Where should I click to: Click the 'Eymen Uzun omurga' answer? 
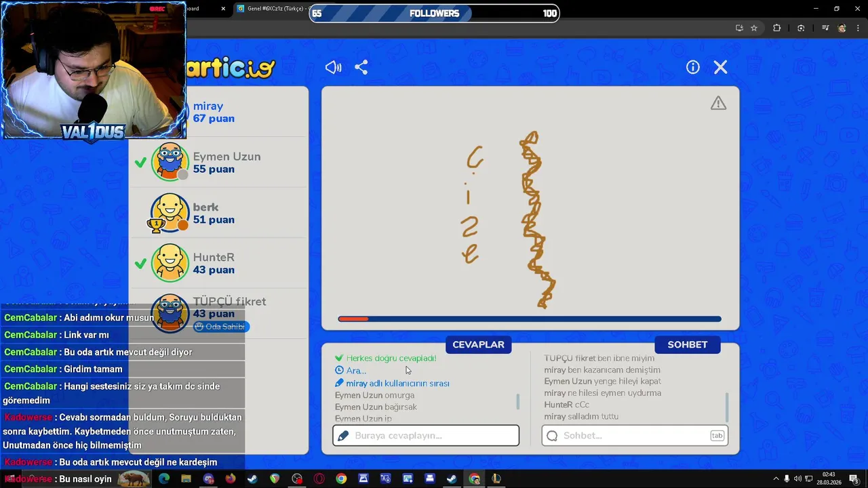374,396
